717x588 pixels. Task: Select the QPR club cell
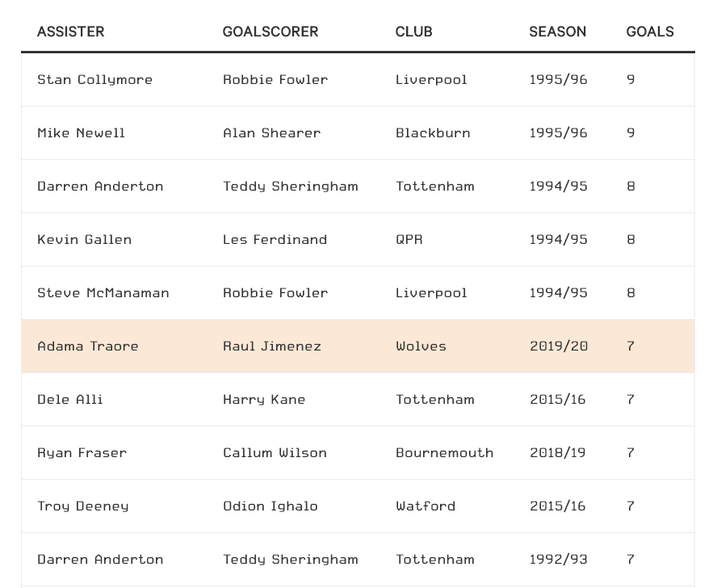409,240
